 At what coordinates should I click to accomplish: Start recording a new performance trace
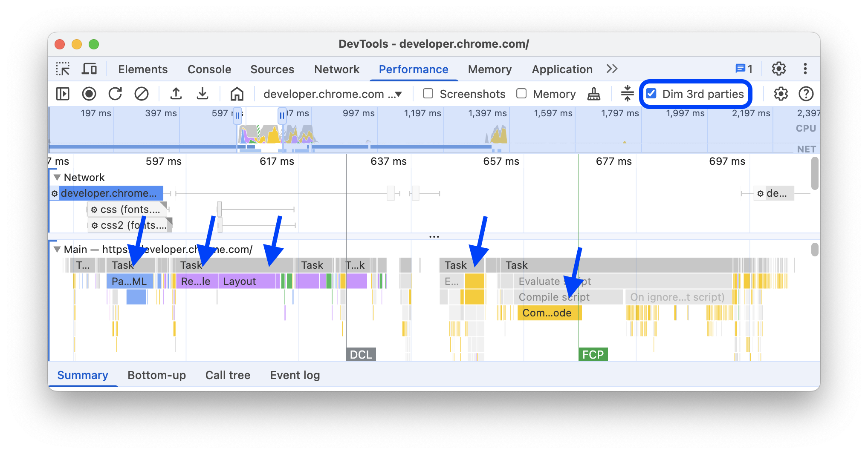click(89, 94)
